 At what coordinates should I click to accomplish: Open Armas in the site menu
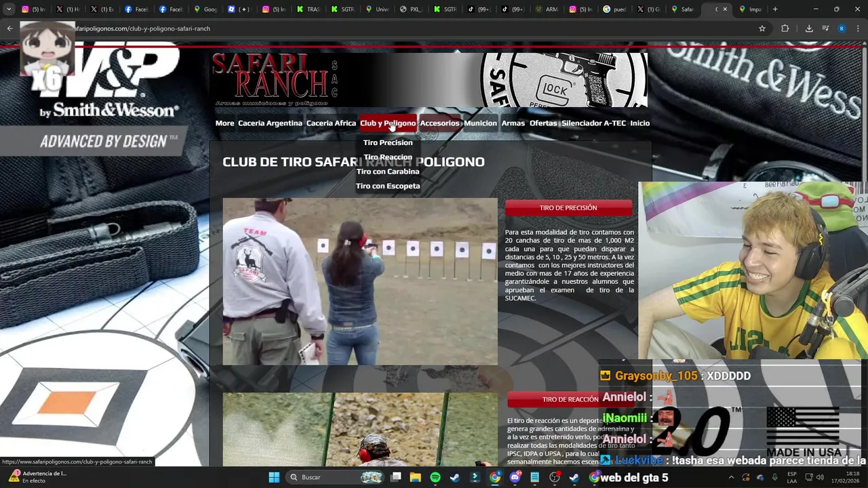tap(513, 123)
